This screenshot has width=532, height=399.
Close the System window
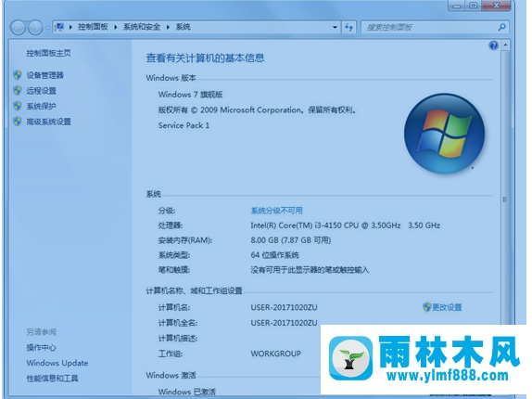pyautogui.click(x=496, y=6)
